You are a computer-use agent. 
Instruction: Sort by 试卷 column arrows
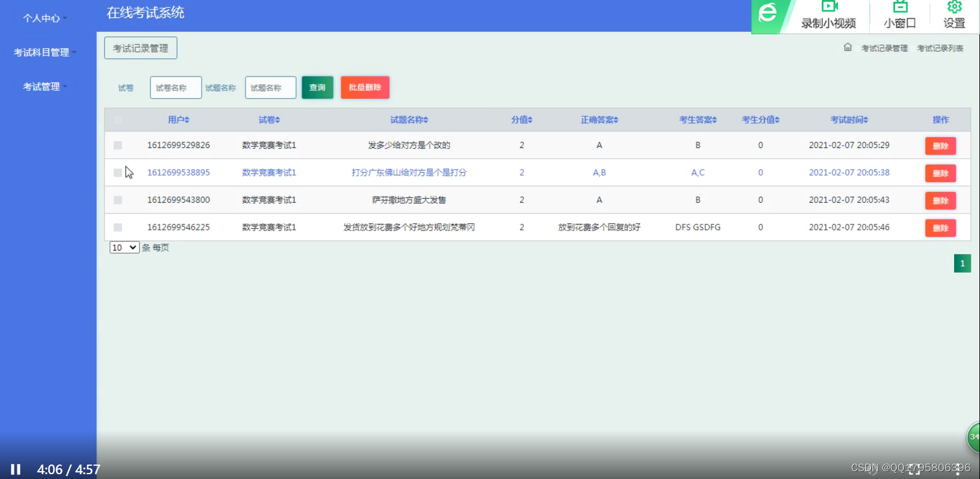(278, 120)
